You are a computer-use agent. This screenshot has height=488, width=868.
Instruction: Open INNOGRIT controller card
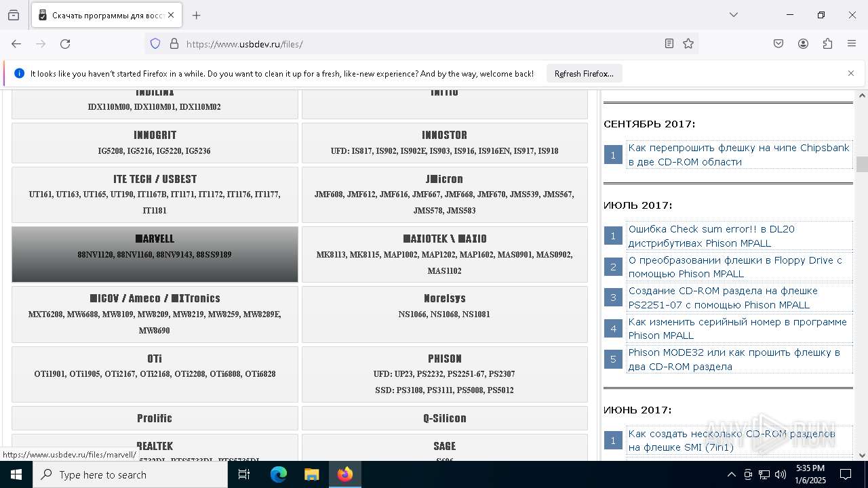[155, 142]
